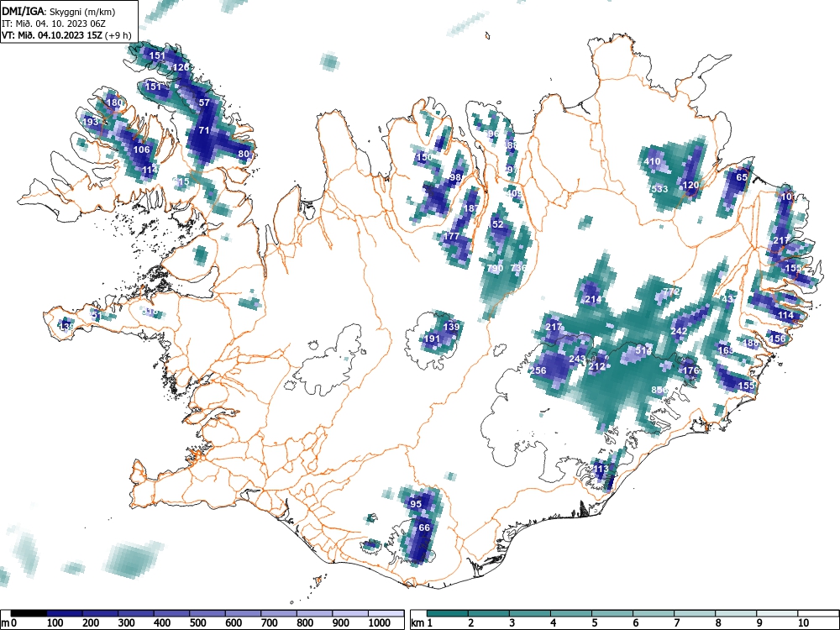This screenshot has width=840, height=630.
Task: Click the visibility value 242
Action: pyautogui.click(x=679, y=331)
